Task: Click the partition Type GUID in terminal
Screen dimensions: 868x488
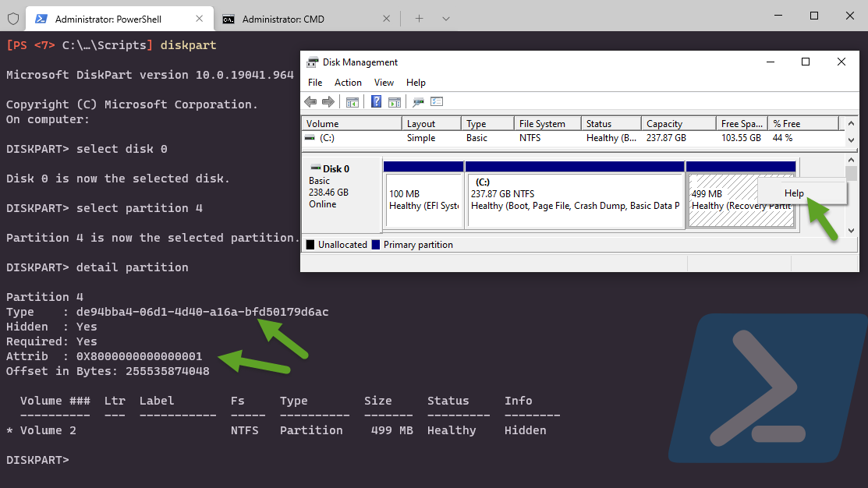Action: [x=203, y=312]
